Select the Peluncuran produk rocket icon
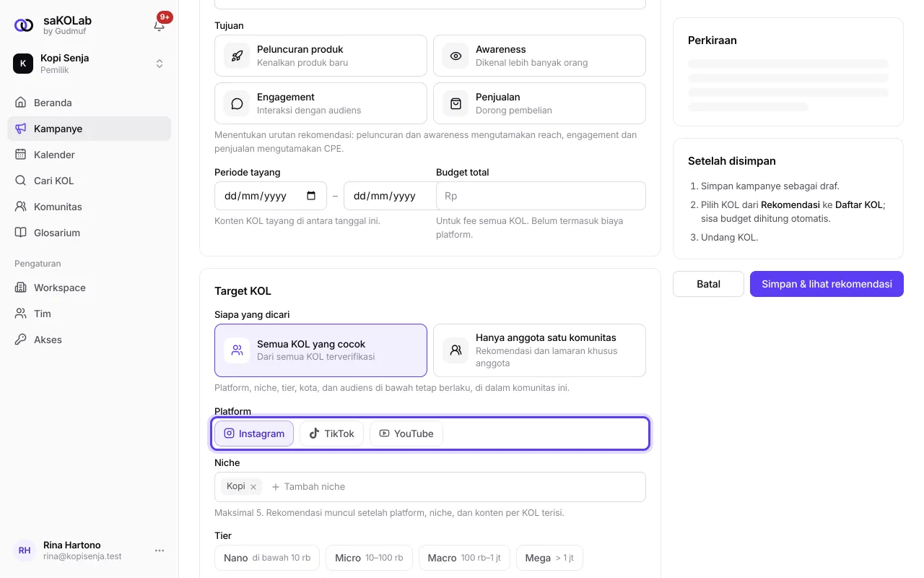Image resolution: width=924 pixels, height=578 pixels. [237, 56]
